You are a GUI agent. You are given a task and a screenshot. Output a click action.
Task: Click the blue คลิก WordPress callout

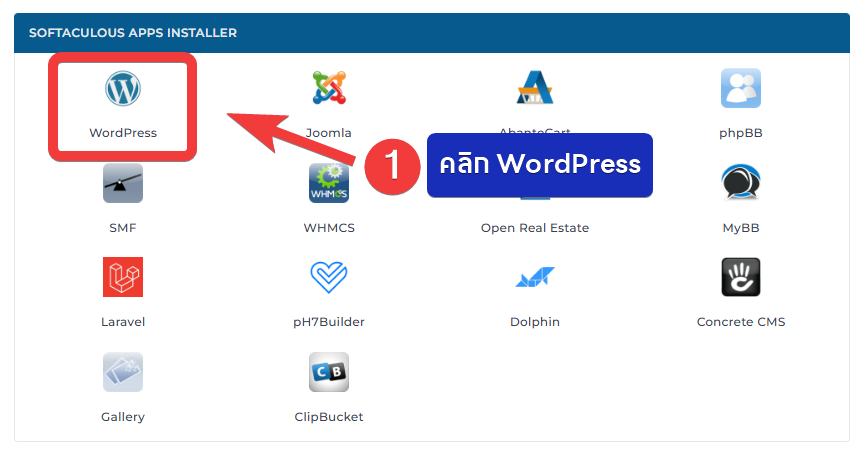pyautogui.click(x=540, y=164)
